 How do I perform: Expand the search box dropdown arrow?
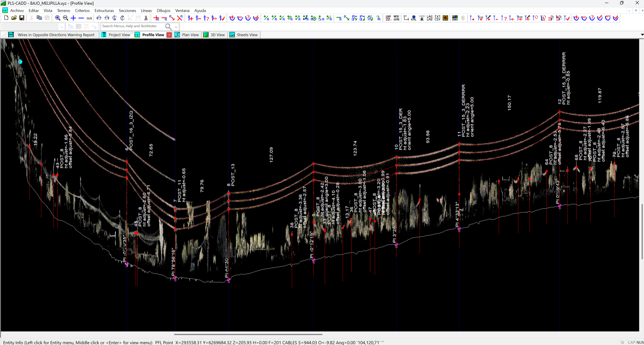pos(176,27)
